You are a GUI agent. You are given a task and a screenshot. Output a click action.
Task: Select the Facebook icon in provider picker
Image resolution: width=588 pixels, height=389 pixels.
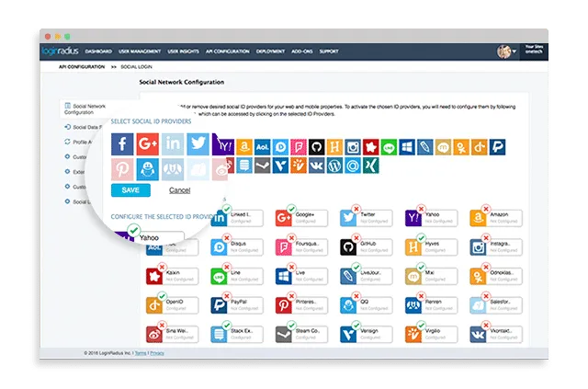pyautogui.click(x=122, y=144)
